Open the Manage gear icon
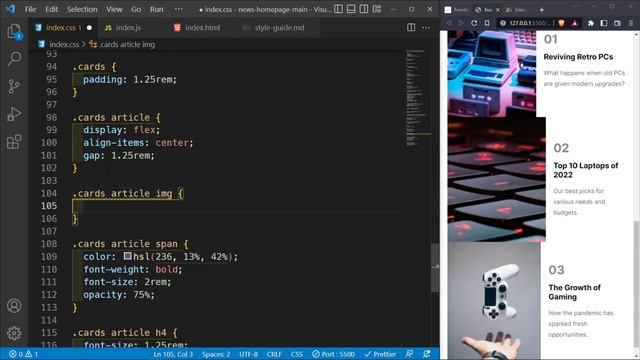 tap(14, 333)
